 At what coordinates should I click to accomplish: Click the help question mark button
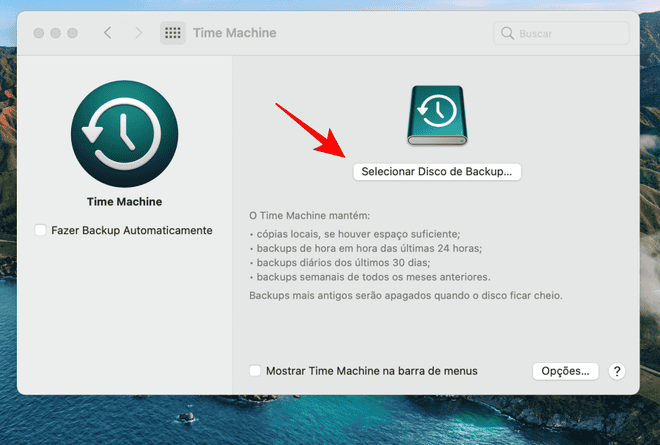(x=617, y=371)
